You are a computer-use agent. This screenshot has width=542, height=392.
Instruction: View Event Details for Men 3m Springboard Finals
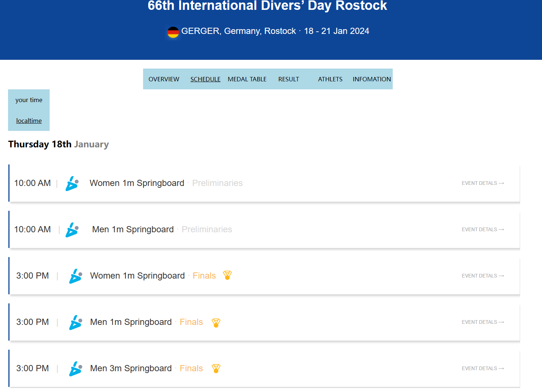483,368
